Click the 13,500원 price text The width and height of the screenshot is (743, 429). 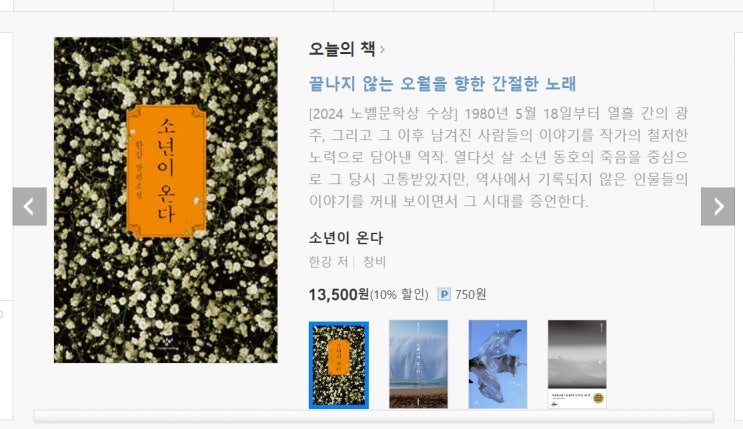pos(339,294)
